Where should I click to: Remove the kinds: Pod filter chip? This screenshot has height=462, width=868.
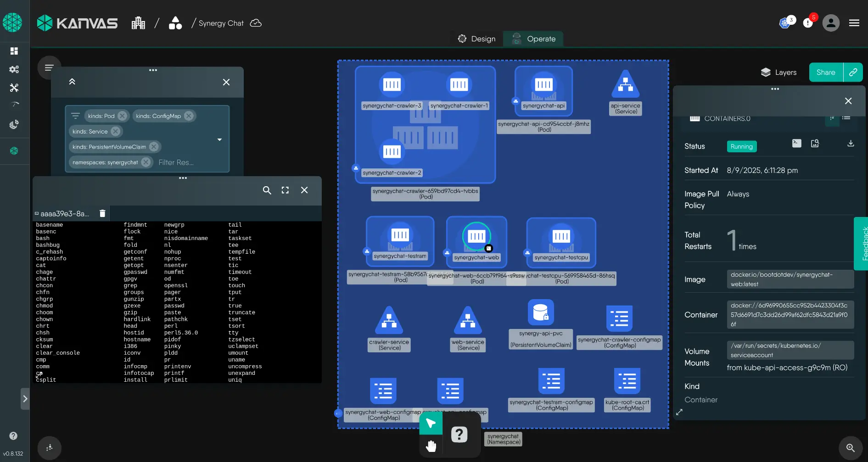coord(122,116)
